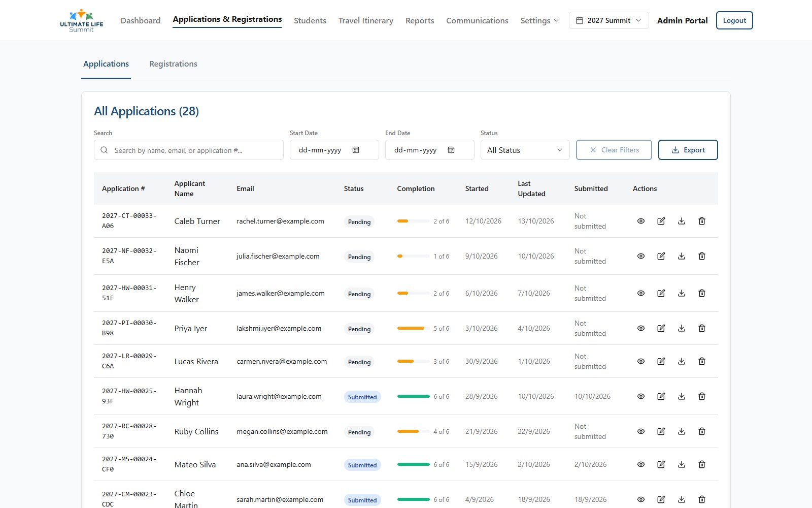Delete Mateo Silva's application
This screenshot has width=812, height=508.
pyautogui.click(x=702, y=464)
